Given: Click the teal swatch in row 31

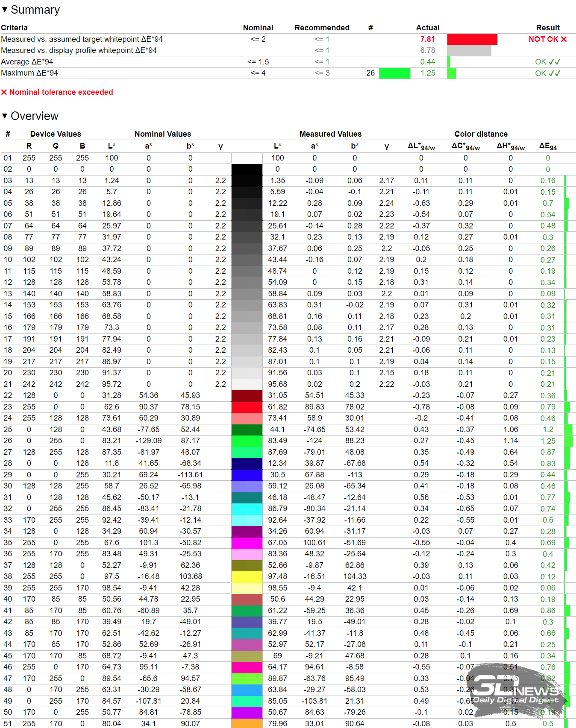Looking at the screenshot, I should [x=247, y=497].
